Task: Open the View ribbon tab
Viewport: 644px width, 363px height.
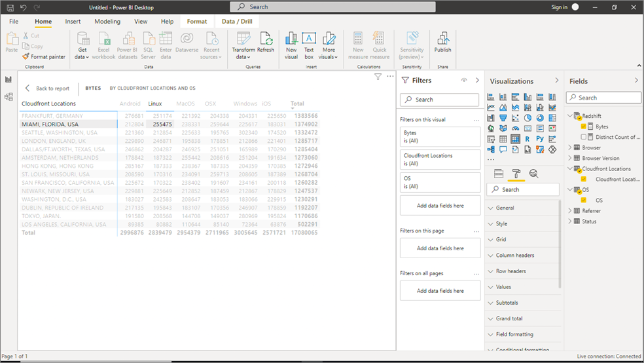Action: [x=141, y=22]
